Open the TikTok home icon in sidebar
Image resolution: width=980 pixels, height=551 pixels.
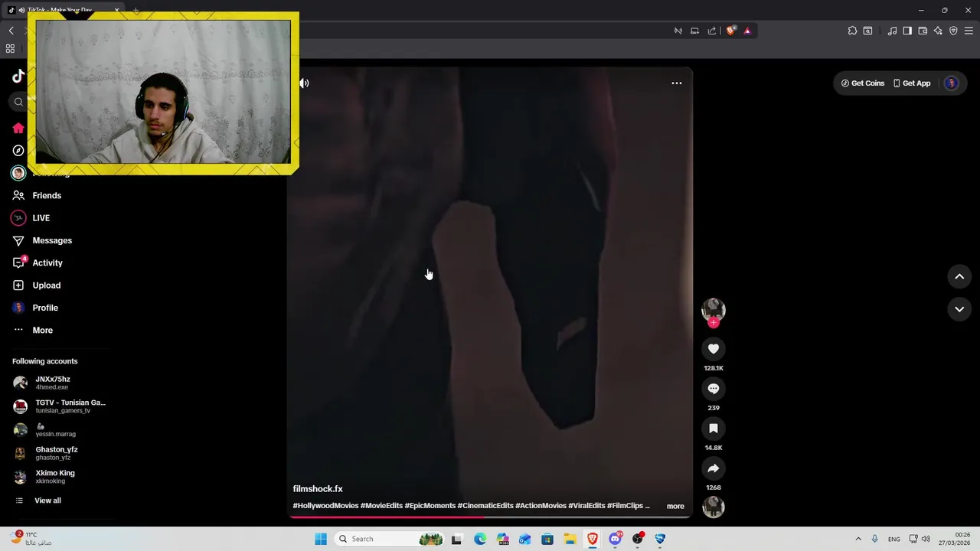[x=18, y=128]
